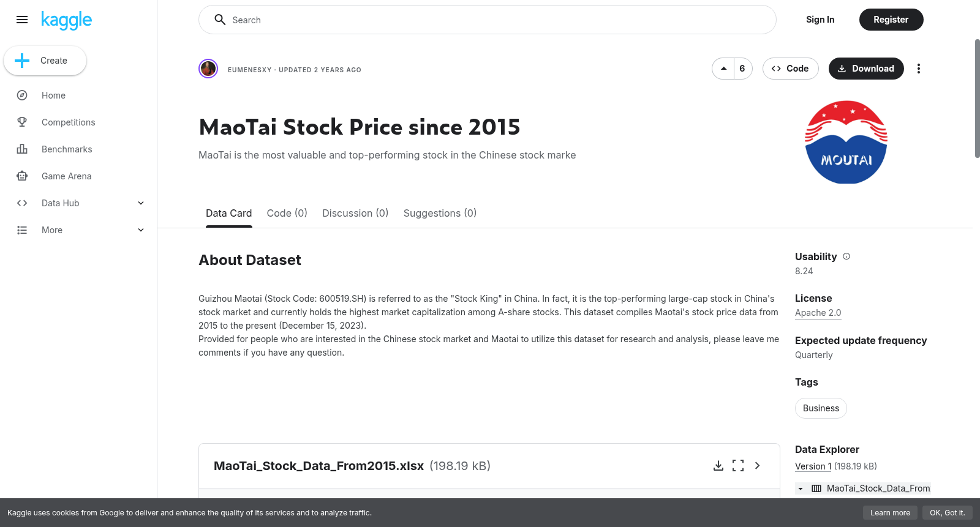The width and height of the screenshot is (980, 527).
Task: Click the Home compass icon
Action: (x=22, y=95)
